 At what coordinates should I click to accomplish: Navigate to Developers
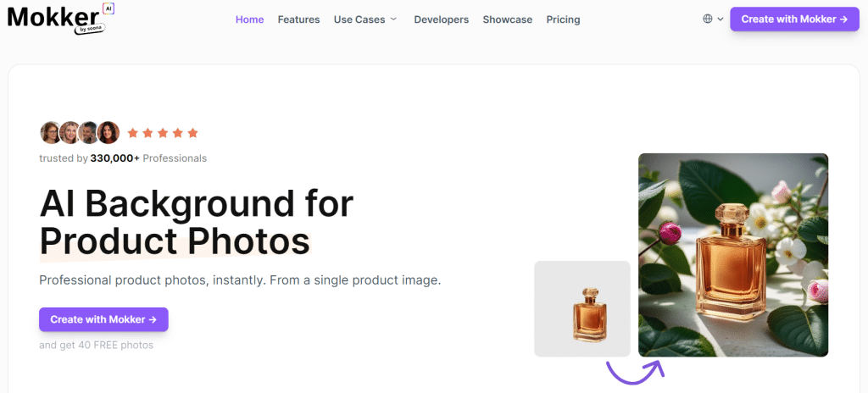click(441, 19)
